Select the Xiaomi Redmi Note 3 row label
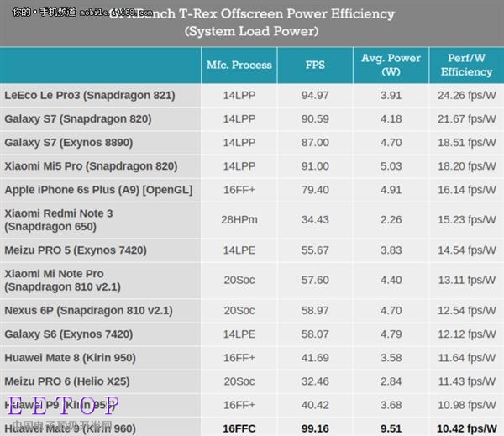Screen dimensions: 504x436 coord(59,220)
